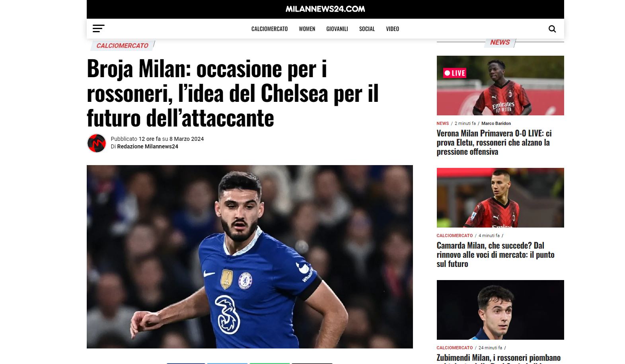625x364 pixels.
Task: Select the Video navigation item
Action: [392, 29]
